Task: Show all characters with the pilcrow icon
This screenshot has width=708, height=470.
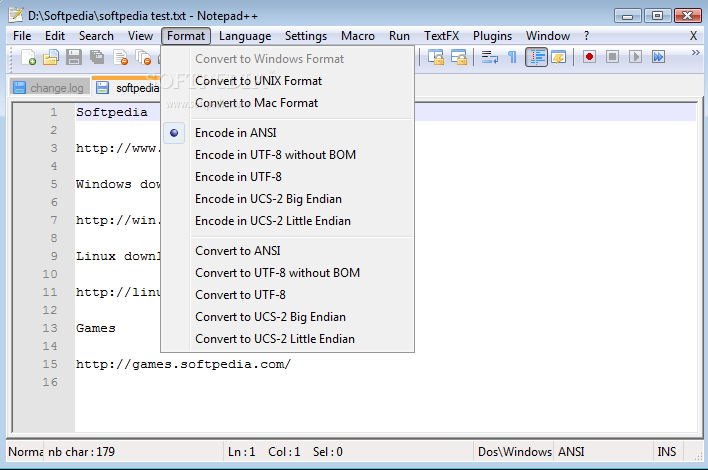Action: point(512,57)
